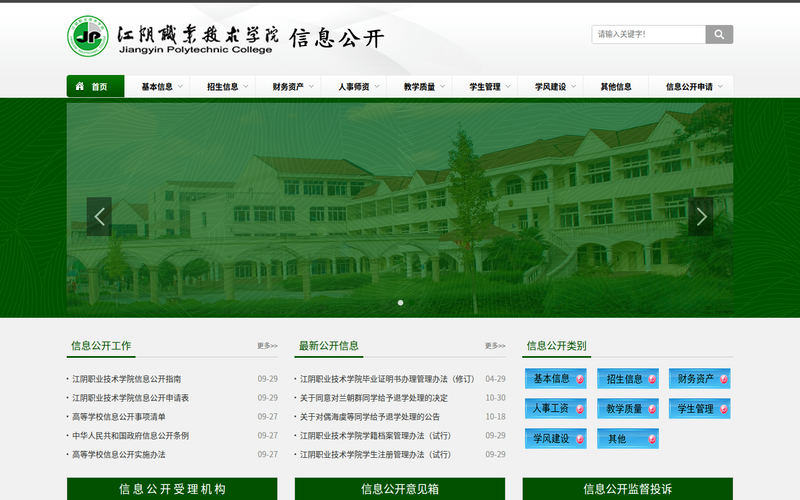
Task: Click the 信息公开工作 section heading
Action: click(101, 346)
